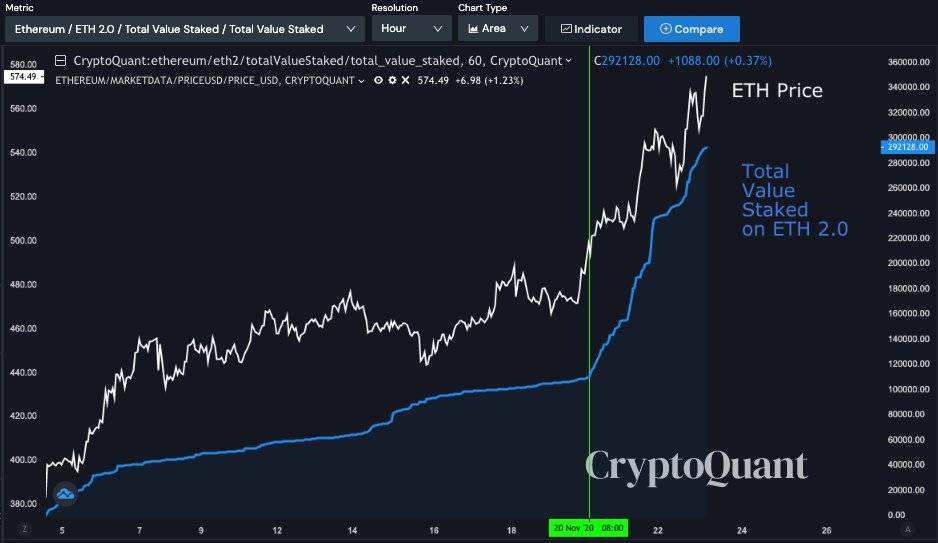The height and width of the screenshot is (543, 938).
Task: Open the Metric dropdown for Total Value Staked
Action: [x=185, y=29]
